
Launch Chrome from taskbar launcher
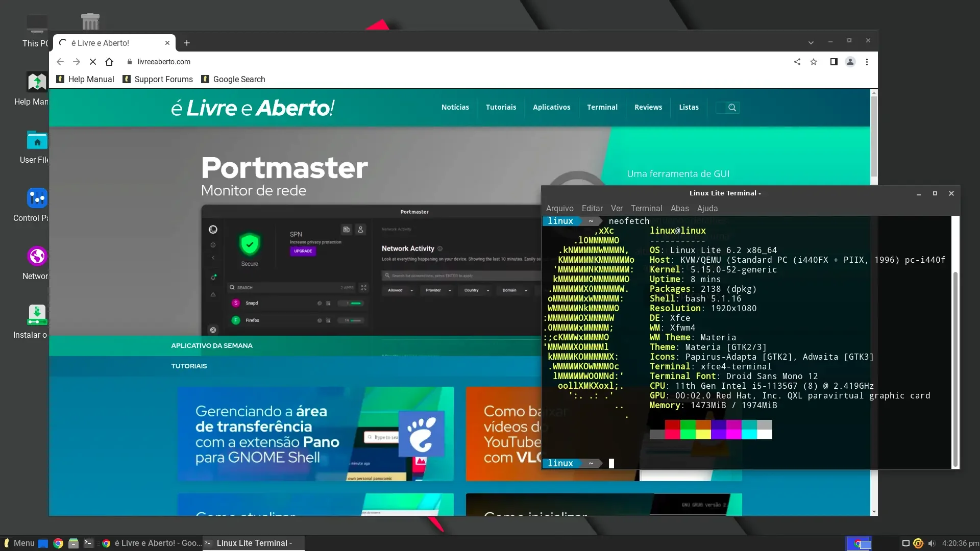pyautogui.click(x=58, y=543)
